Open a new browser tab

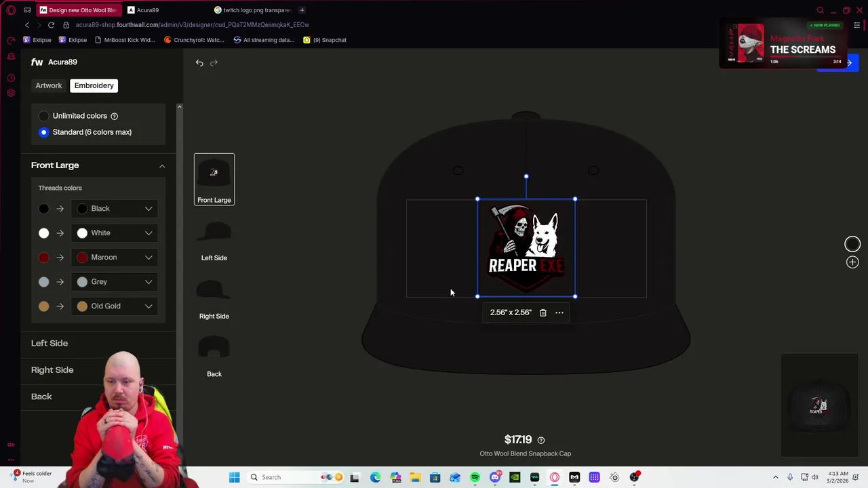pos(302,10)
